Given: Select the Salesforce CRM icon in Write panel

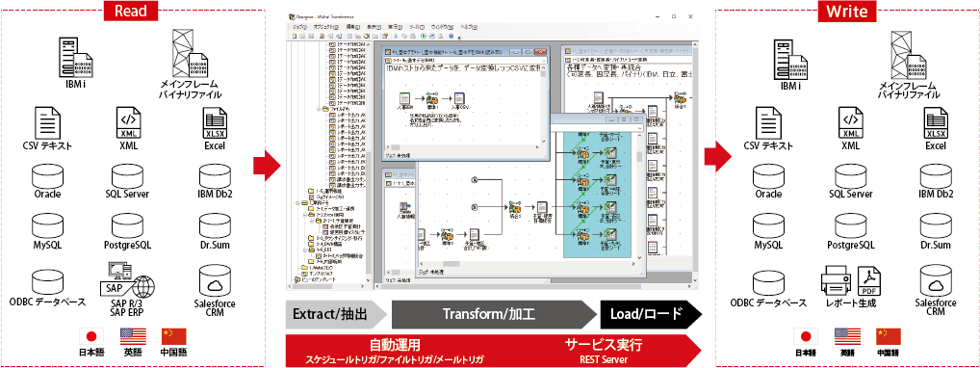Looking at the screenshot, I should tap(936, 280).
